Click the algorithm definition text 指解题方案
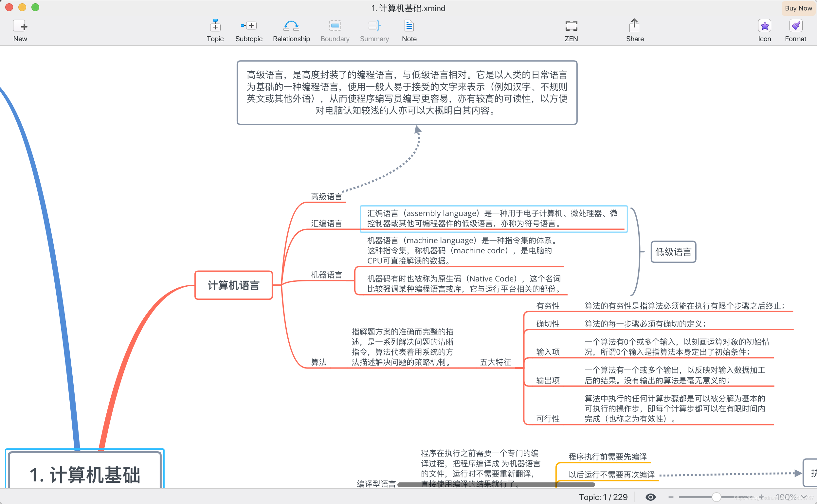The image size is (817, 504). (402, 347)
